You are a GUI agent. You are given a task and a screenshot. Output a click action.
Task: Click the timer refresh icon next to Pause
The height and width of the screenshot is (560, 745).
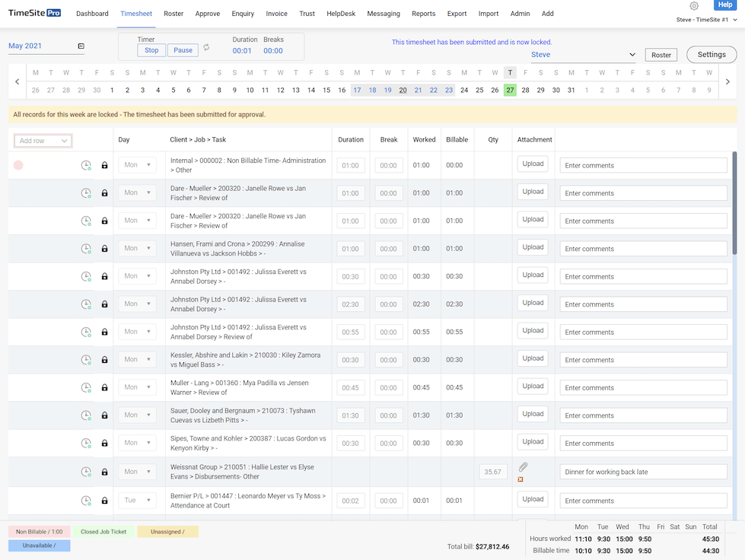(x=206, y=47)
